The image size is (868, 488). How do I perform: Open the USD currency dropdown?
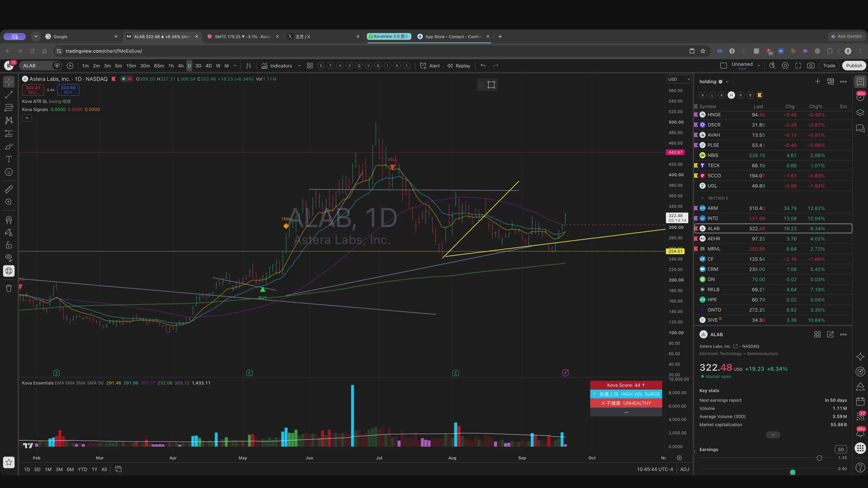click(x=679, y=79)
